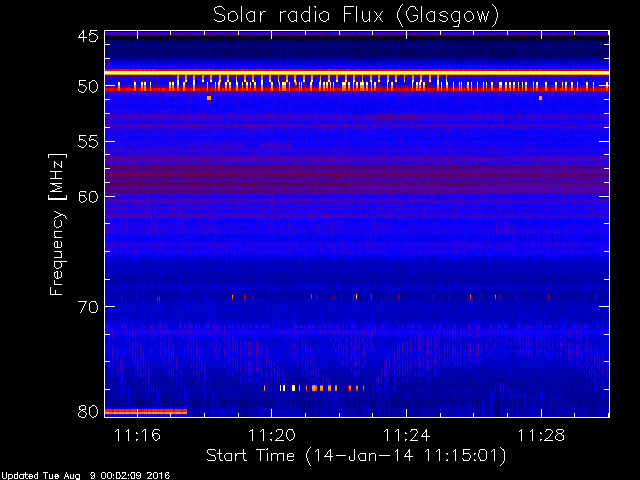The width and height of the screenshot is (640, 480).
Task: Click the bright yellow-white band near 49 MHz
Action: tap(357, 73)
